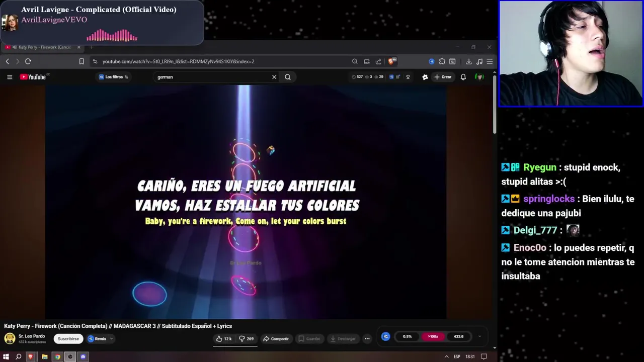The height and width of the screenshot is (362, 644).
Task: Open Sr. Leo Pardo channel avatar
Action: pyautogui.click(x=10, y=338)
